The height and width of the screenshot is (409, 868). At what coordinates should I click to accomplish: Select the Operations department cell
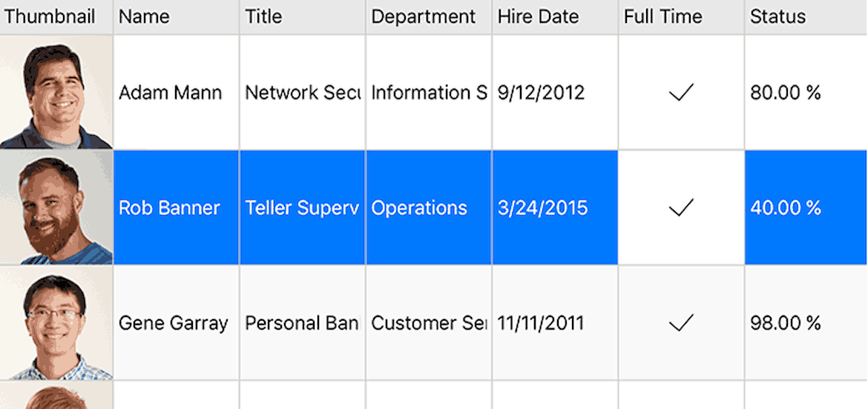(429, 208)
